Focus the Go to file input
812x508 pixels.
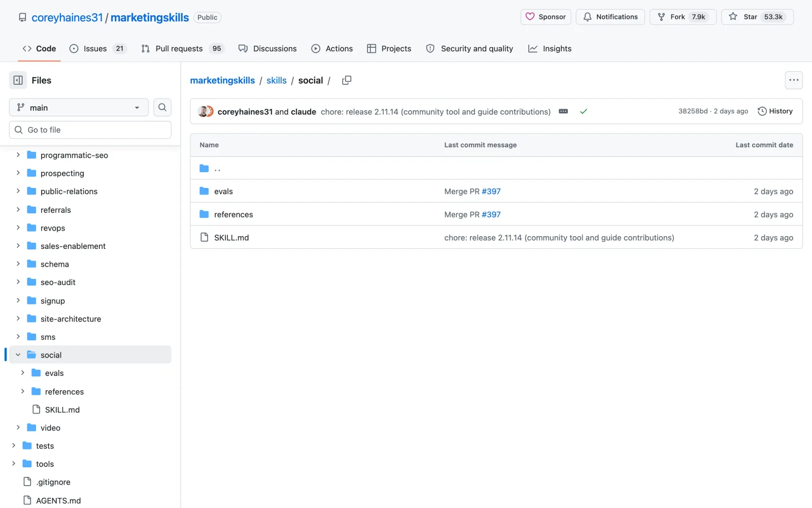pos(90,130)
